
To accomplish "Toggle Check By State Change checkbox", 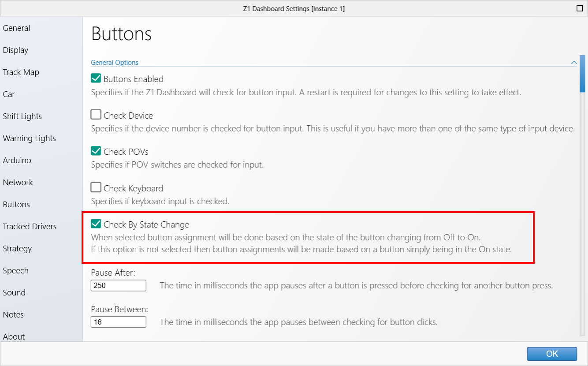I will [x=96, y=224].
